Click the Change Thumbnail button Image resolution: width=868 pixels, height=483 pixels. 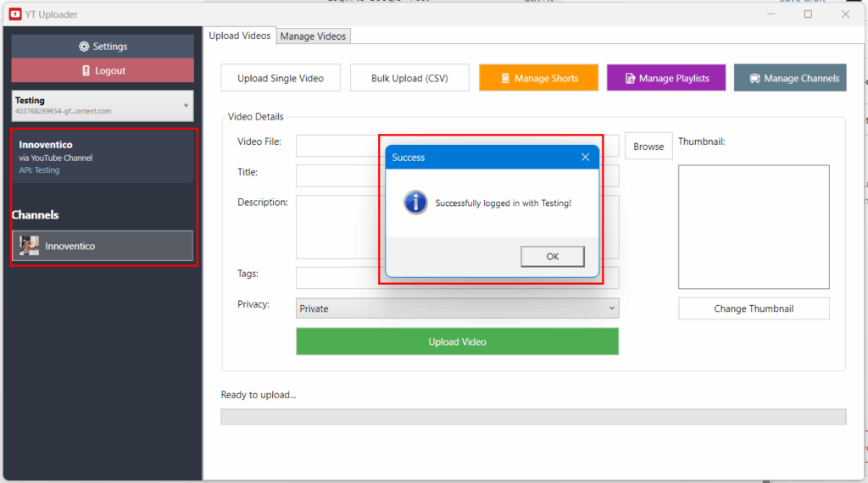(x=754, y=308)
